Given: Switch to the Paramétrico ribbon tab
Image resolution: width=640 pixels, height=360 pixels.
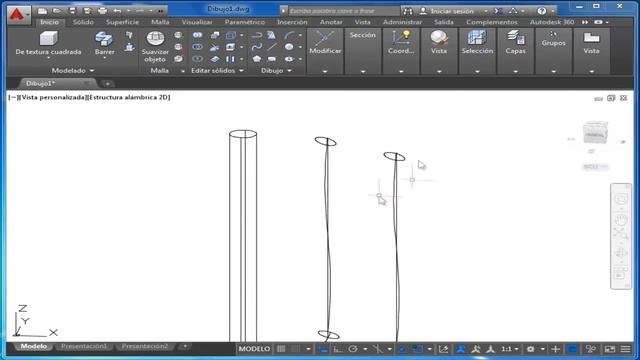Looking at the screenshot, I should (x=244, y=22).
